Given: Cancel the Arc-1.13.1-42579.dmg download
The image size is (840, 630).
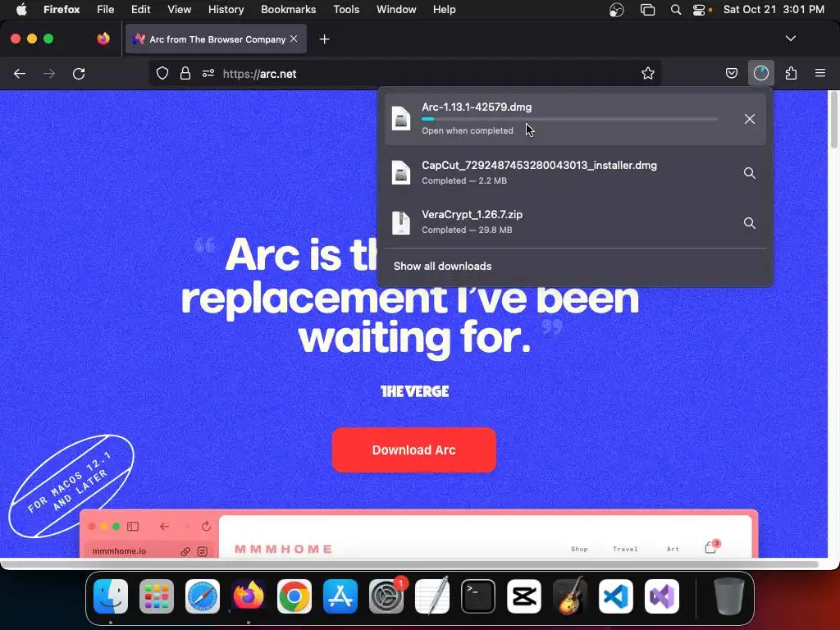Looking at the screenshot, I should (x=750, y=119).
